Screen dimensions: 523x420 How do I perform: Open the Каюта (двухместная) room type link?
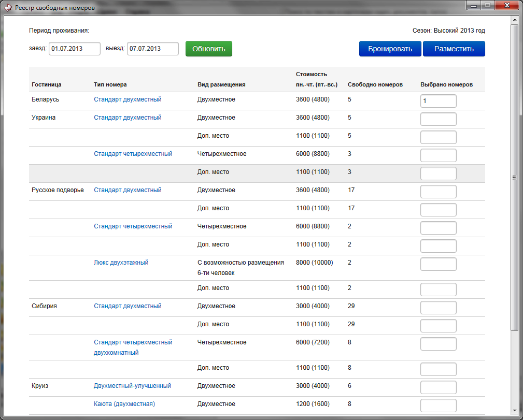coord(124,404)
